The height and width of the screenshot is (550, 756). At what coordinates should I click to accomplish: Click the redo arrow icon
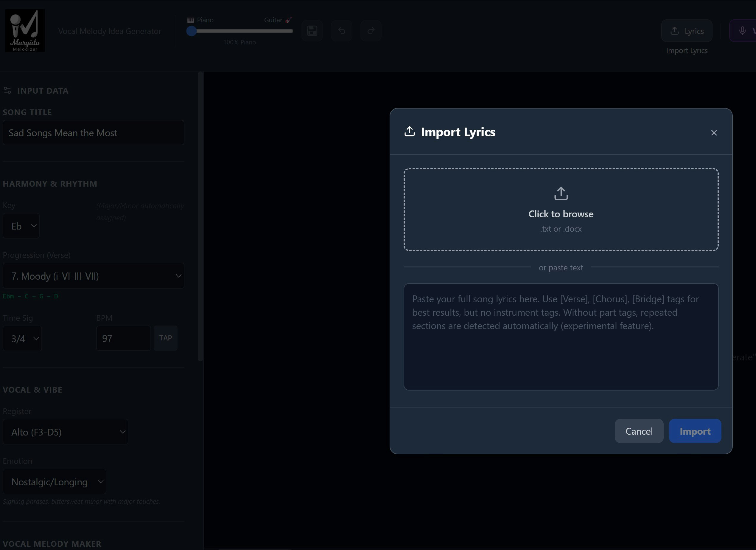371,31
